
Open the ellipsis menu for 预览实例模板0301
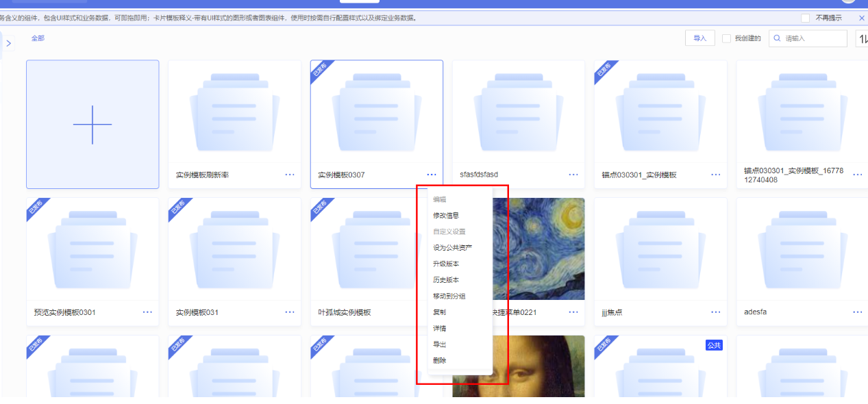[x=148, y=312]
